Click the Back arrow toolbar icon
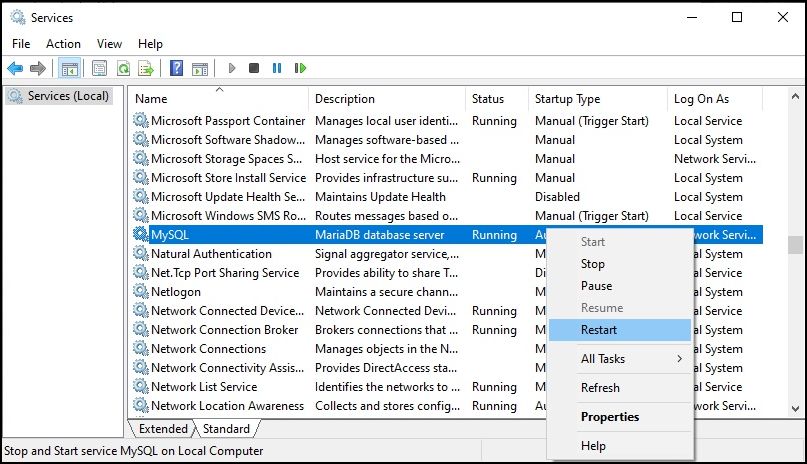The image size is (807, 464). [15, 68]
